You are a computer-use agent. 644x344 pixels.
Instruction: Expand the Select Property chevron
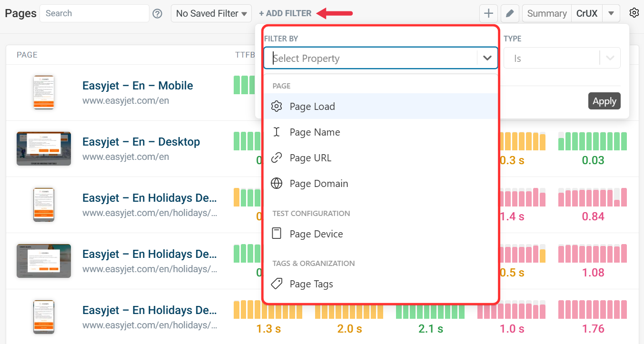tap(487, 58)
